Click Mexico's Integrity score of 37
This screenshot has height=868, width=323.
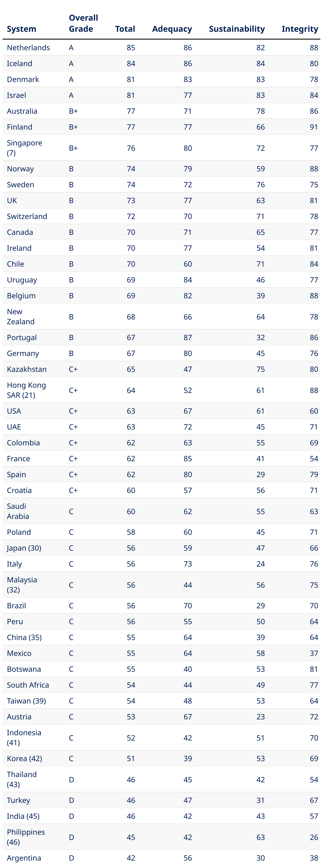tap(313, 653)
